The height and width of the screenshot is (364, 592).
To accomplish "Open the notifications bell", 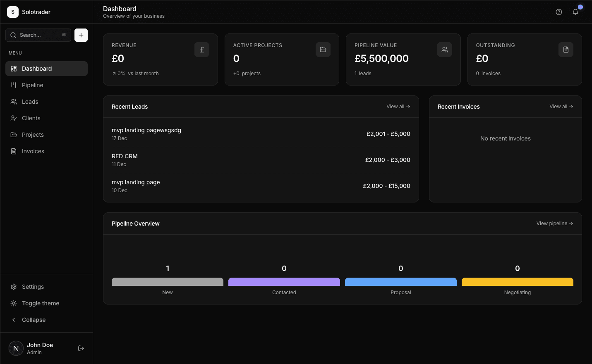I will [575, 12].
